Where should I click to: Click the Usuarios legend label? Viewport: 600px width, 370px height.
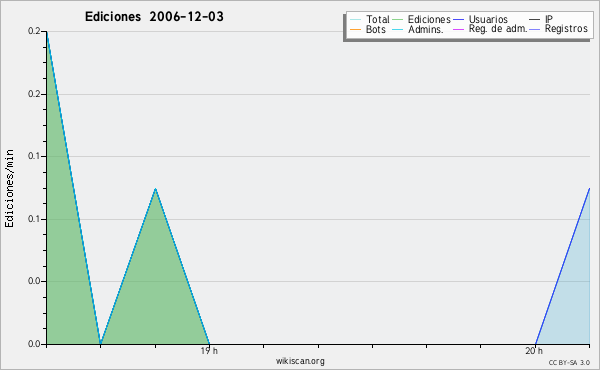coord(488,19)
